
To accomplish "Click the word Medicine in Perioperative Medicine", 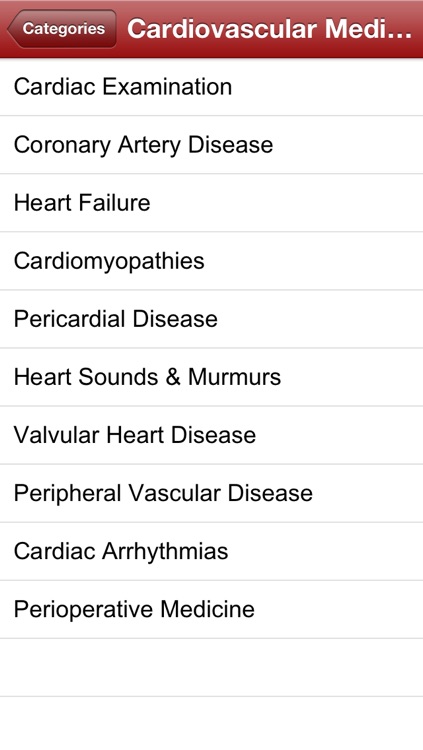I will click(x=207, y=609).
